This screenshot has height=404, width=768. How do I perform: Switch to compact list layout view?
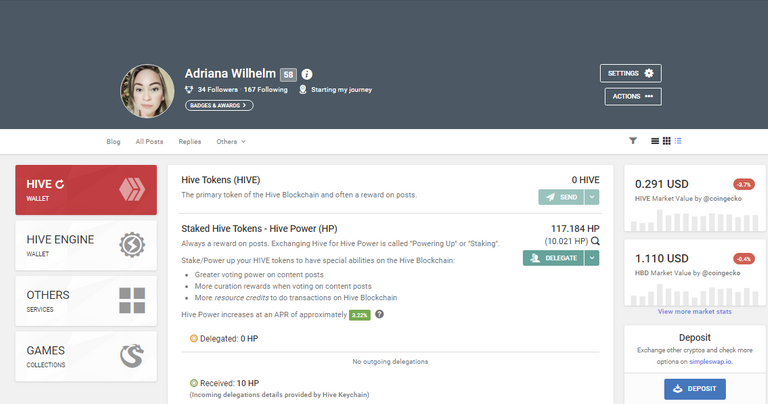(x=655, y=141)
